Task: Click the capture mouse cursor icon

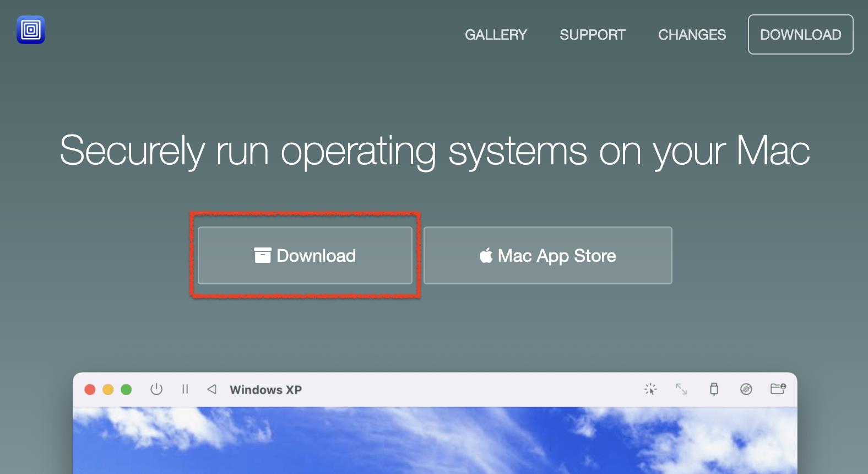Action: point(650,389)
